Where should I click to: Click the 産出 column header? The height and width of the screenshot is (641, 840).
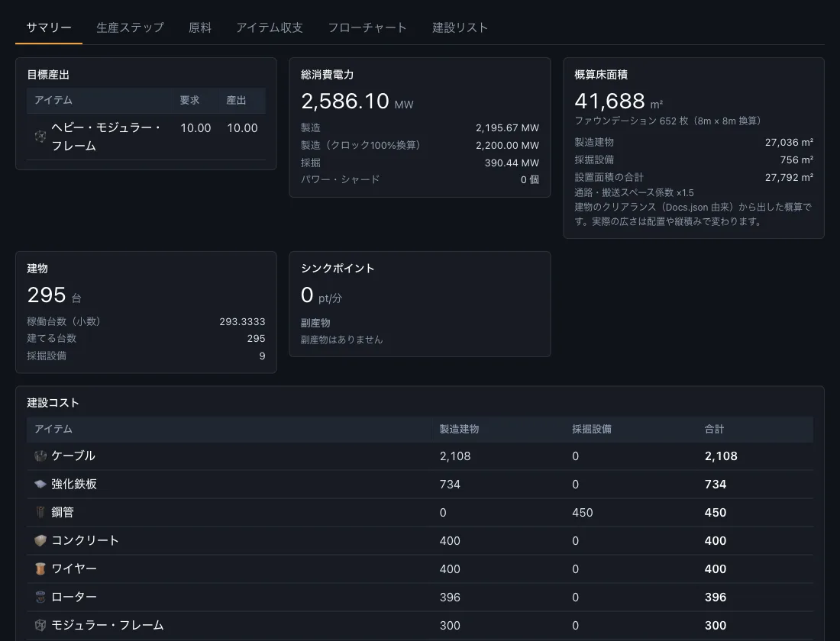[236, 100]
